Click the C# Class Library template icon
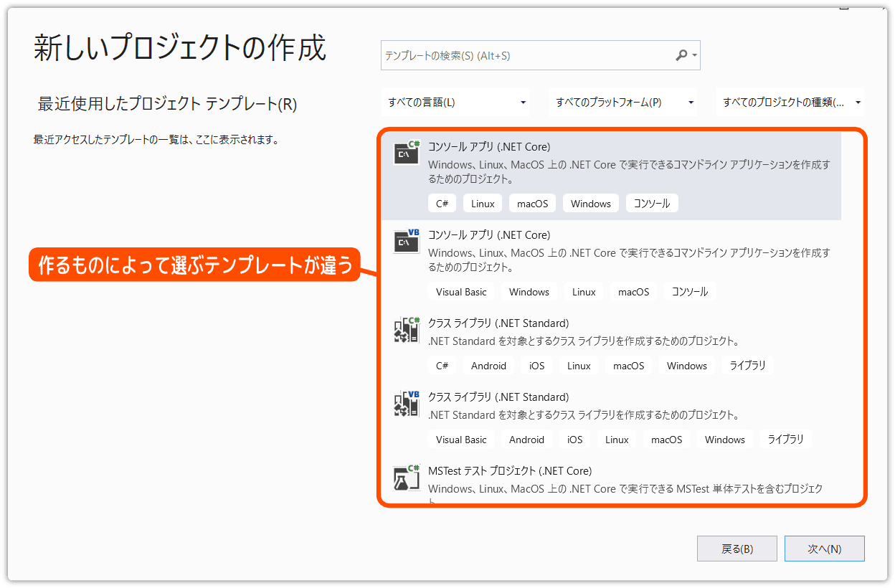Viewport: 895px width, 588px height. click(x=407, y=329)
